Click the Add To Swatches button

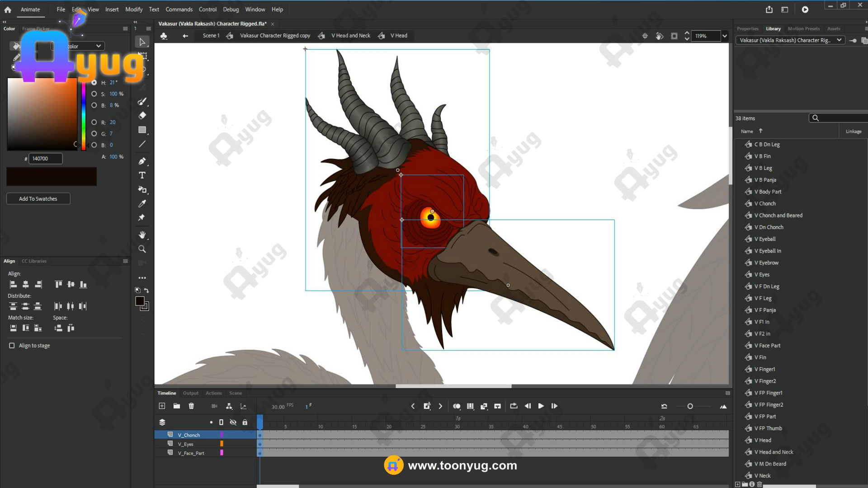coord(38,199)
